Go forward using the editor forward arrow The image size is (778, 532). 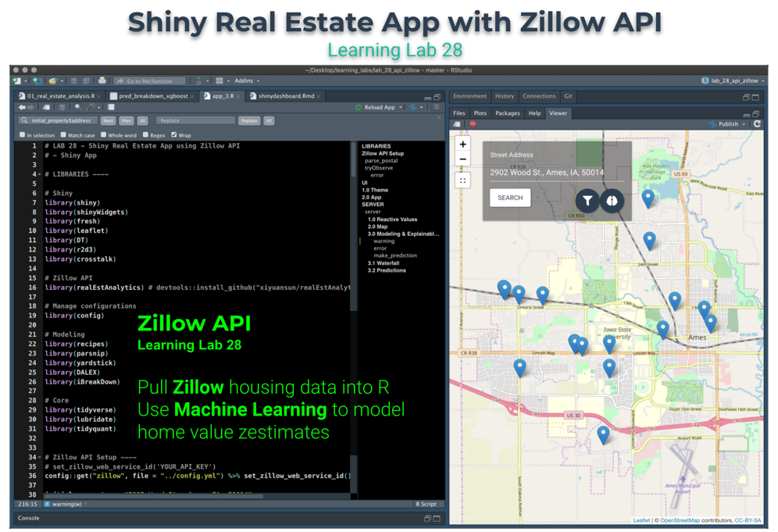click(x=30, y=107)
